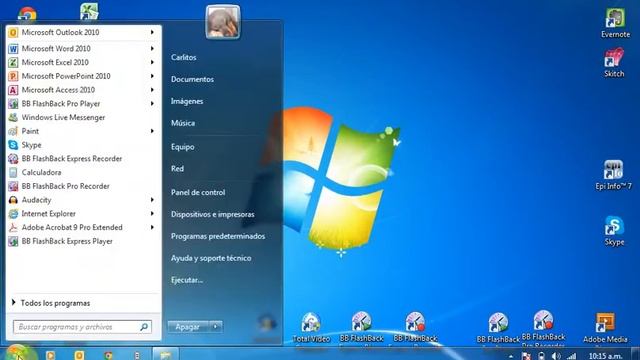Image resolution: width=640 pixels, height=360 pixels.
Task: Expand the Internet Explorer jump list arrow
Action: click(x=152, y=213)
